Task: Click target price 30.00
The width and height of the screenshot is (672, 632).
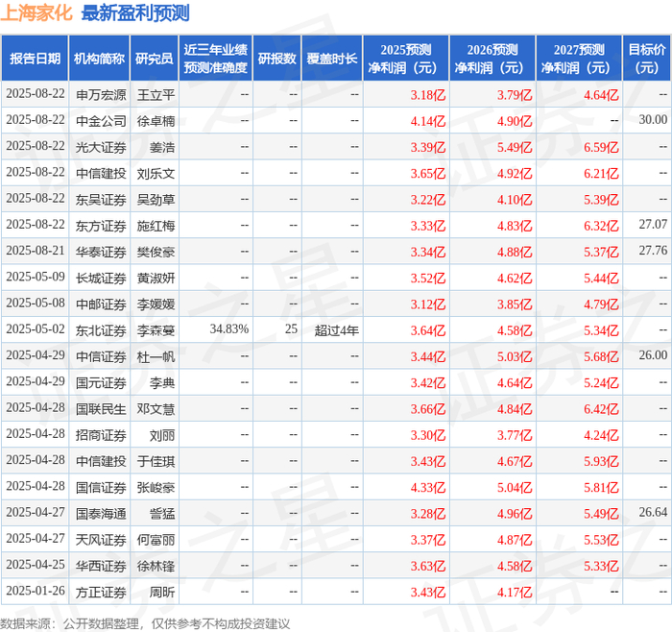Action: coord(653,120)
